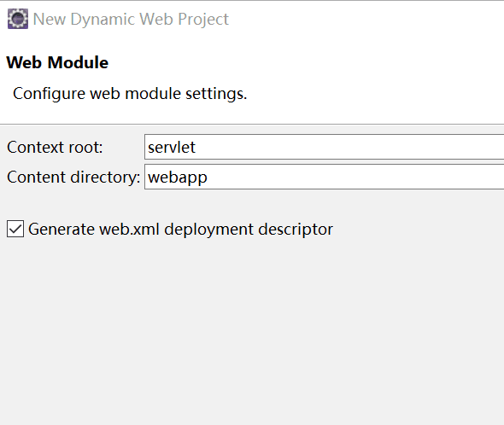The height and width of the screenshot is (425, 504).
Task: Place cursor in the webapp text
Action: click(x=178, y=178)
